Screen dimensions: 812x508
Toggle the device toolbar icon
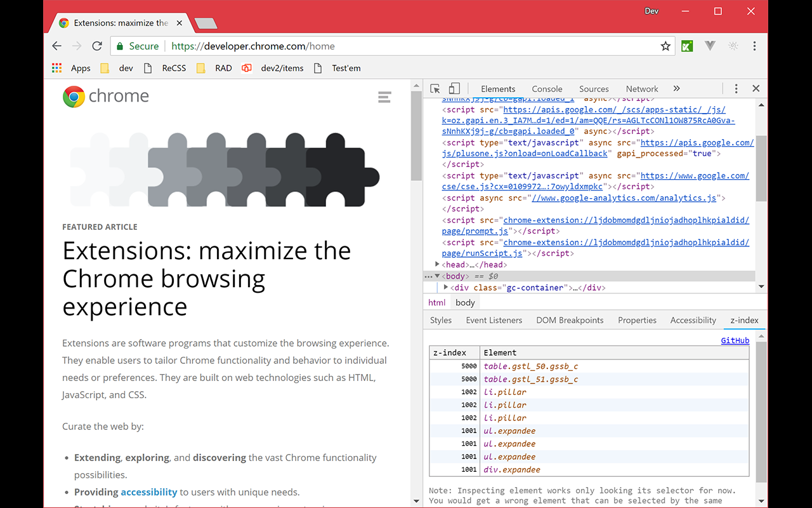click(x=453, y=88)
